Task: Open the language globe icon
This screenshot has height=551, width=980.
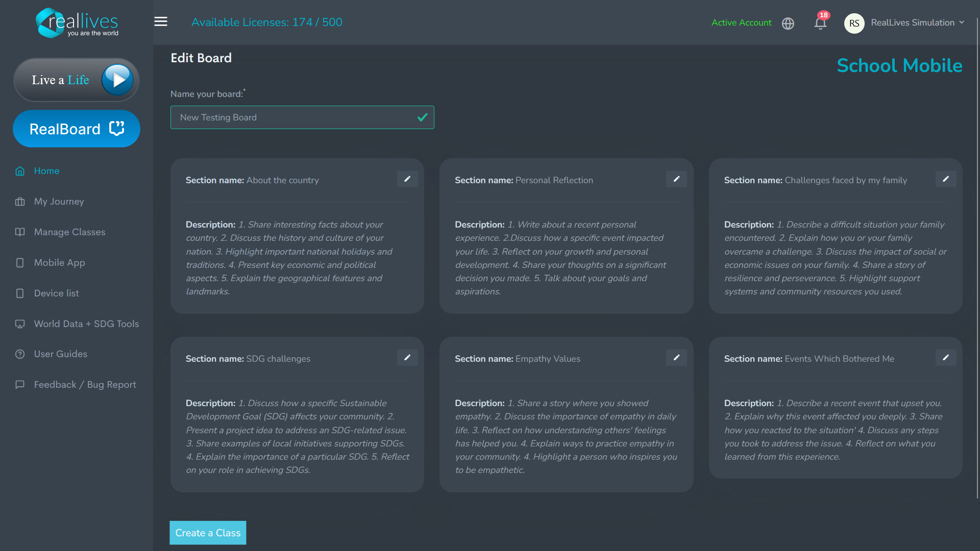Action: click(x=788, y=23)
